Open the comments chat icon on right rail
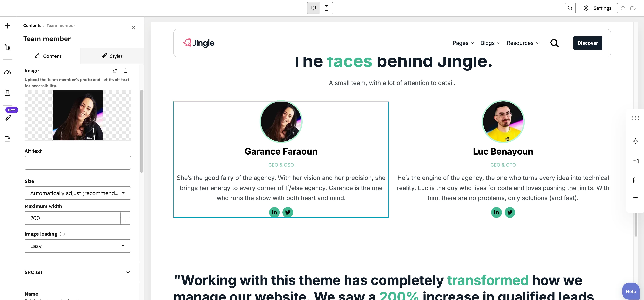This screenshot has width=644, height=300. coord(635,160)
